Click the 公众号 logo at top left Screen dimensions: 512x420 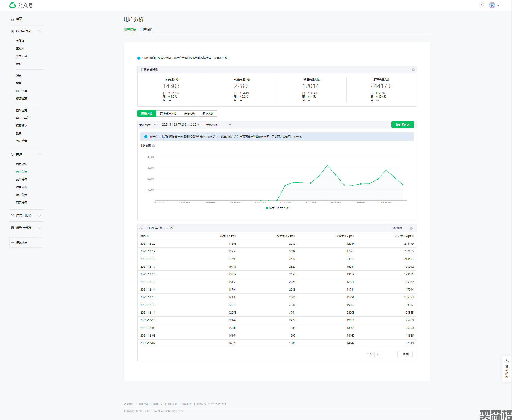point(21,5)
